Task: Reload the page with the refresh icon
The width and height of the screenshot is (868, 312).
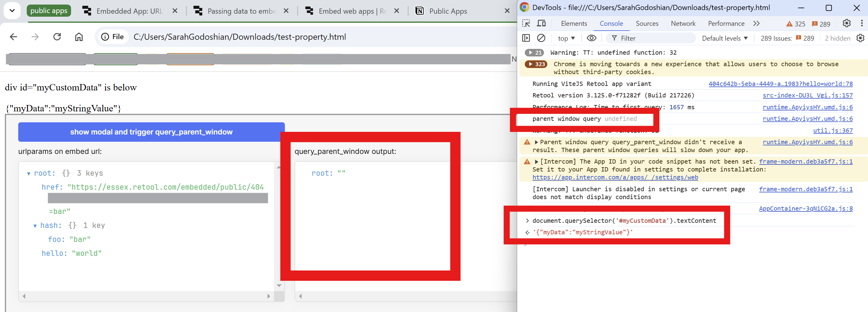Action: 57,37
